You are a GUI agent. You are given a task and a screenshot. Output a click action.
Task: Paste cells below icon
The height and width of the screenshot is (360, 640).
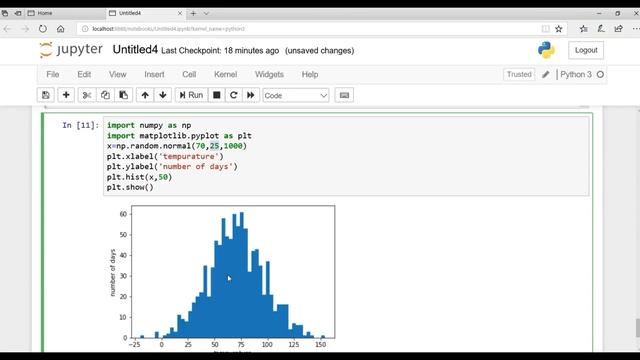[x=123, y=95]
